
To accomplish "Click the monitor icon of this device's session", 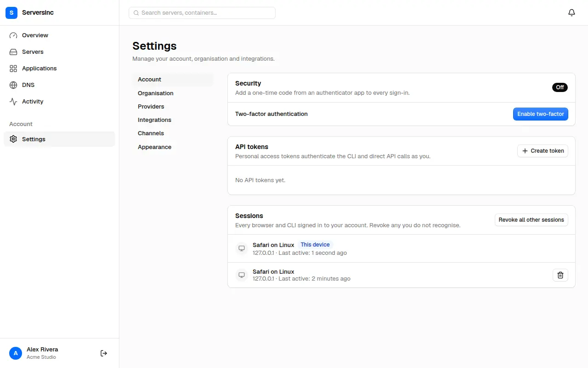I will (241, 249).
